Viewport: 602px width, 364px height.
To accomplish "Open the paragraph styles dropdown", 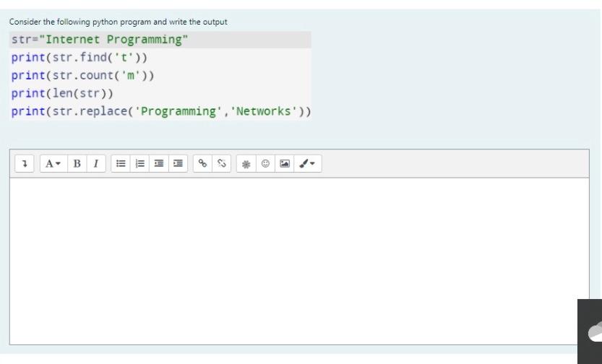I will coord(53,164).
